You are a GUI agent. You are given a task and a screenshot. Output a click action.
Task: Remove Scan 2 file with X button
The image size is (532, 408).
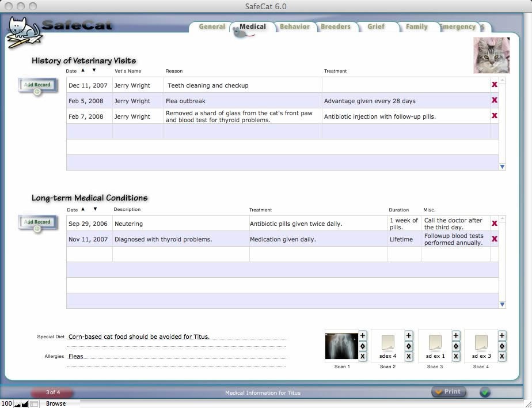[409, 356]
